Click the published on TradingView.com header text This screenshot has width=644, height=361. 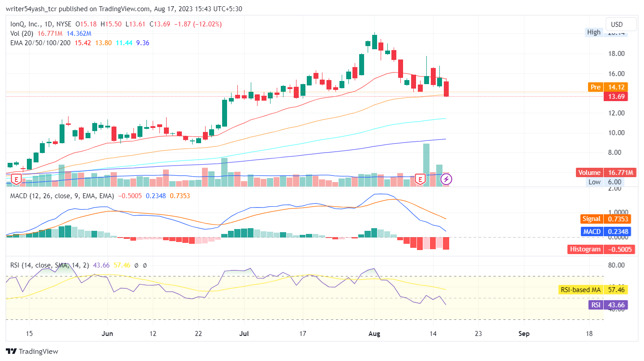124,8
